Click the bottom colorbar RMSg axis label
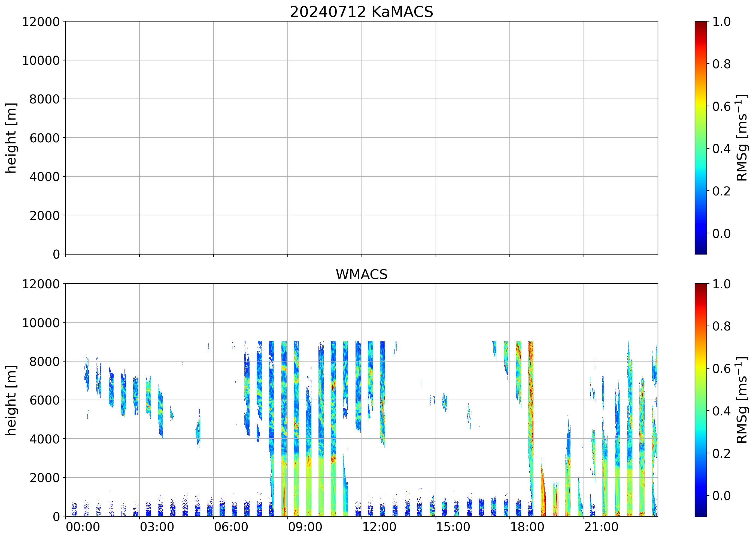Viewport: 756px width, 539px height. coord(742,400)
